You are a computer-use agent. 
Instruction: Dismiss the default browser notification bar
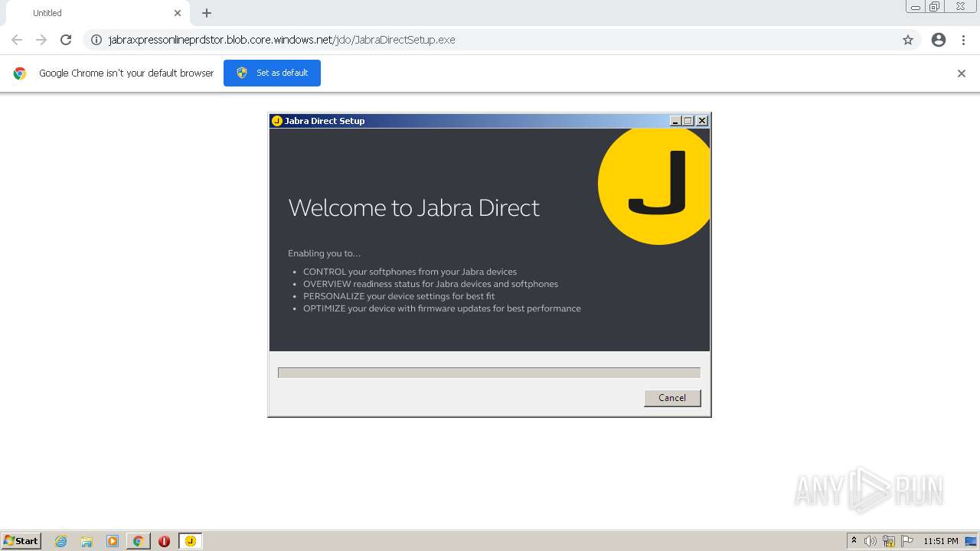[962, 73]
